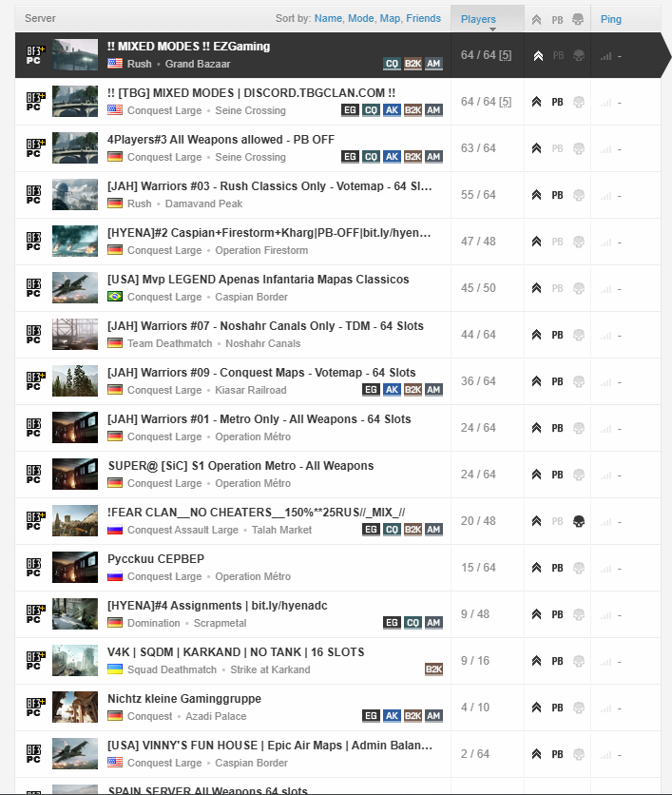The width and height of the screenshot is (672, 795).
Task: Sort by the Ping column header
Action: [610, 19]
